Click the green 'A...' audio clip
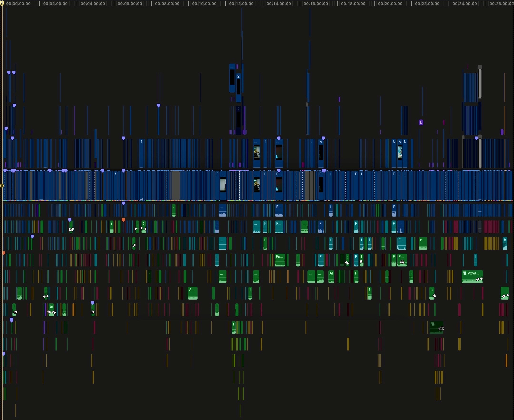Image resolution: width=514 pixels, height=420 pixels. pos(193,293)
